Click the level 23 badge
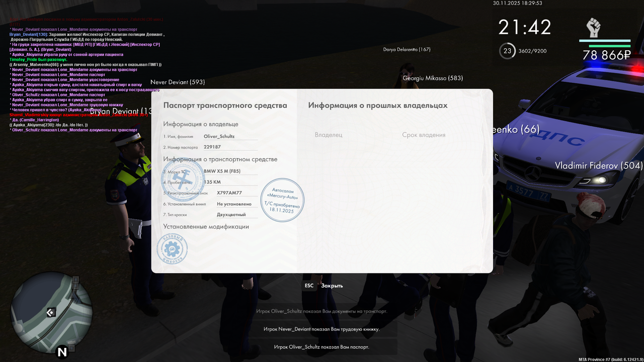This screenshot has height=362, width=644. pos(507,50)
